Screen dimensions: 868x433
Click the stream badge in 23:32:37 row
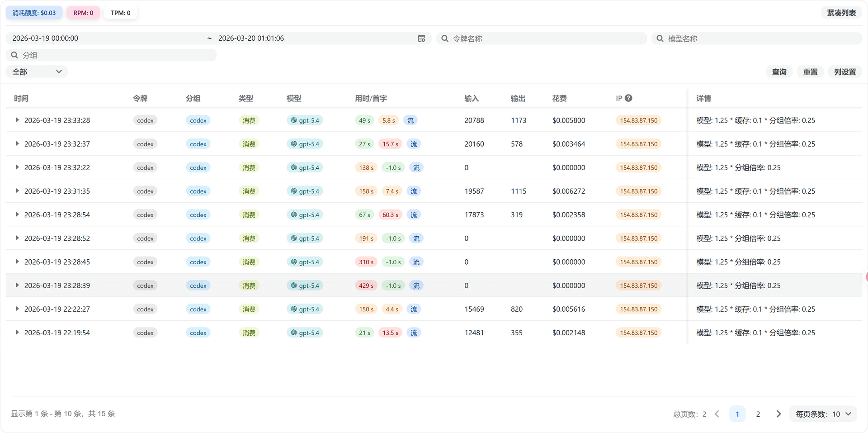(414, 144)
